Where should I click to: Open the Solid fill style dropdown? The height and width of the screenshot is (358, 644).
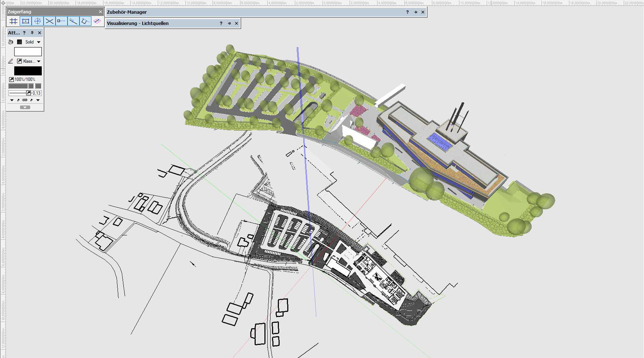38,42
